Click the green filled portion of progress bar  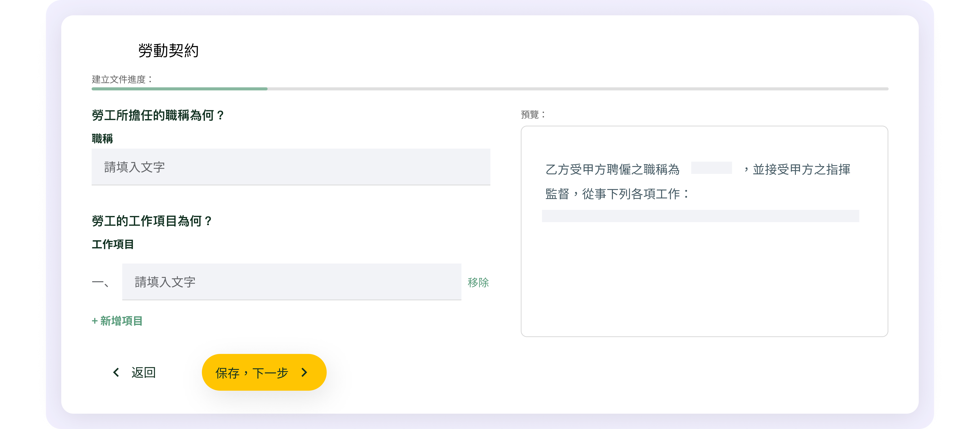click(179, 89)
